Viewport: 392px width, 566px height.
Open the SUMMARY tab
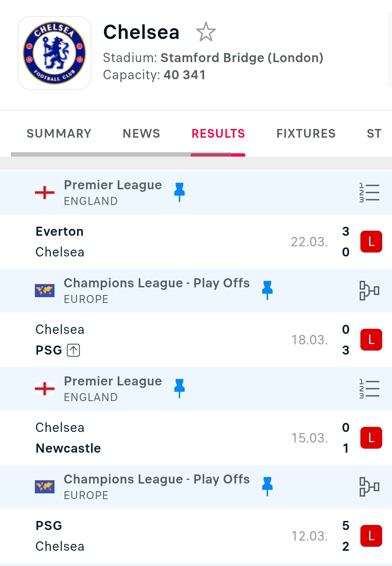59,133
